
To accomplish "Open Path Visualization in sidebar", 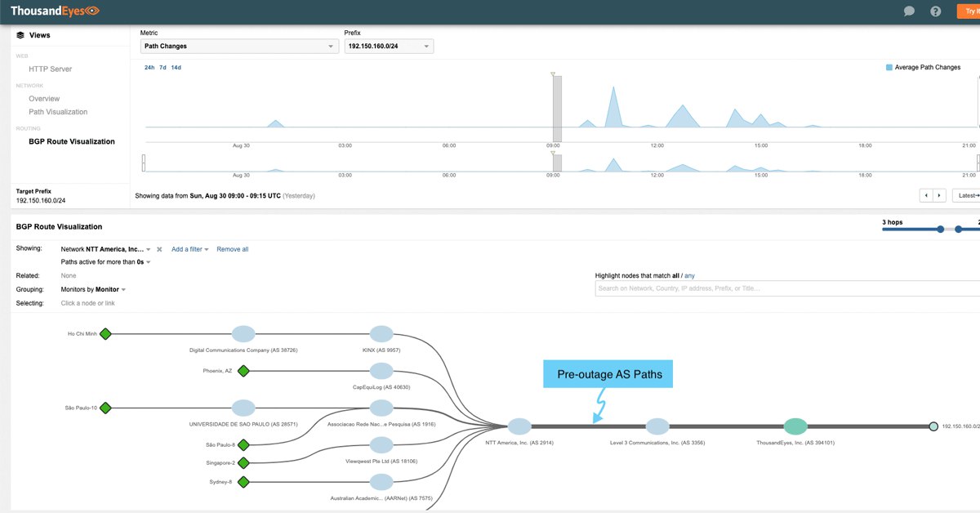I will click(x=58, y=112).
